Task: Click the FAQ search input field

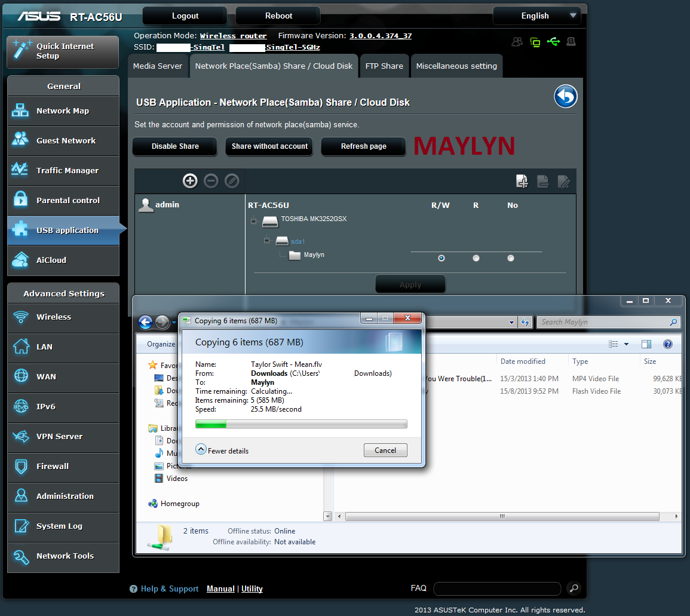Action: [496, 589]
